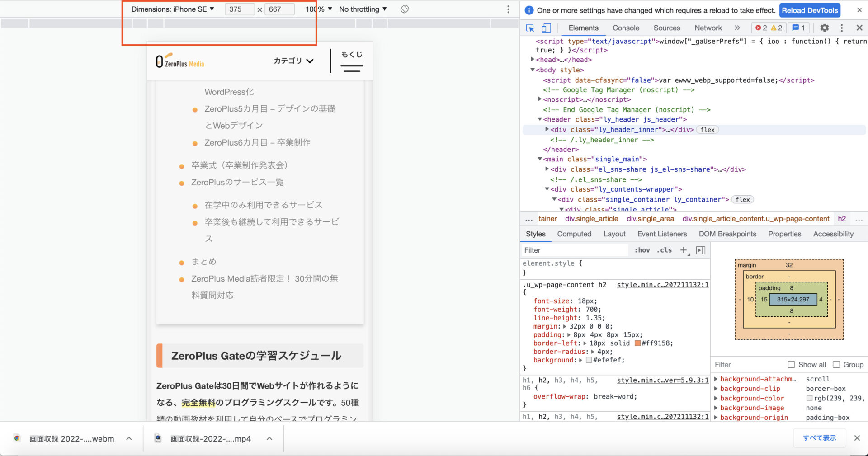Click the #efefef background color swatch
Viewport: 868px width, 456px height.
point(589,360)
